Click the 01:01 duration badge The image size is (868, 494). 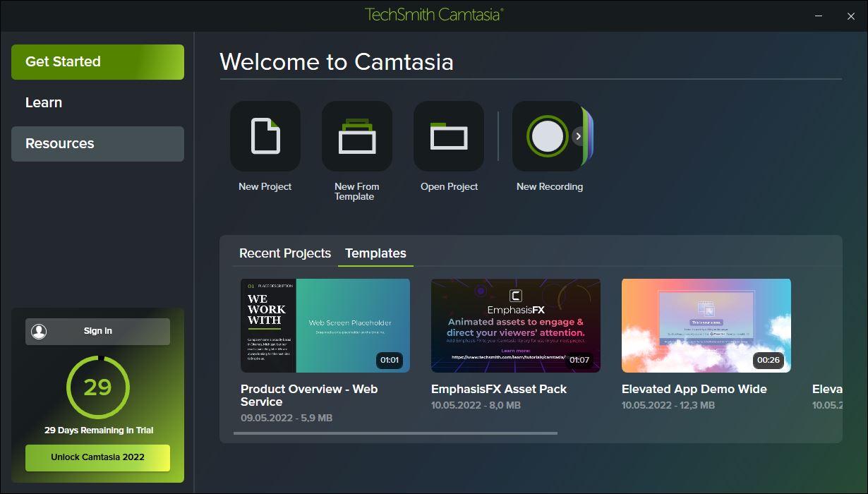(390, 360)
